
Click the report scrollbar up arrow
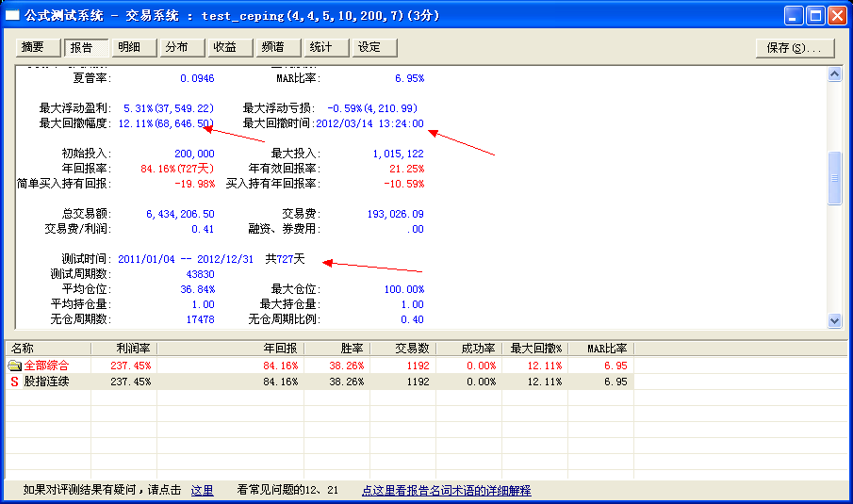coord(834,74)
